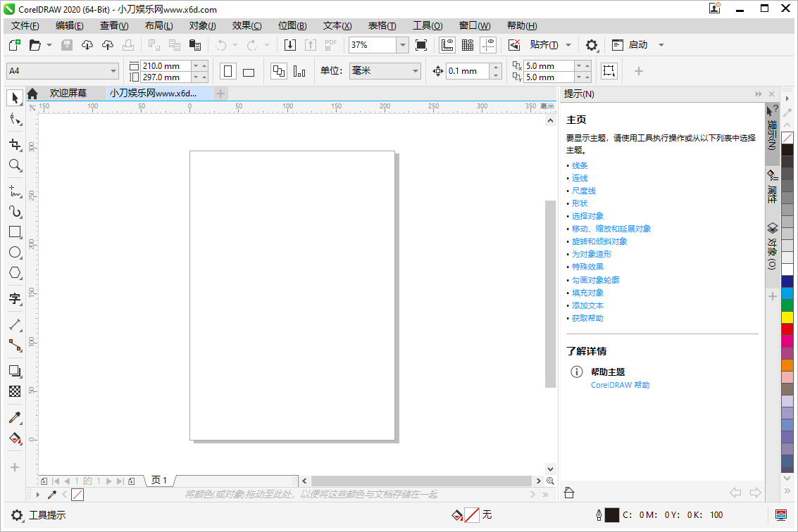The width and height of the screenshot is (798, 532).
Task: Select the Zoom tool in toolbox
Action: click(x=15, y=165)
